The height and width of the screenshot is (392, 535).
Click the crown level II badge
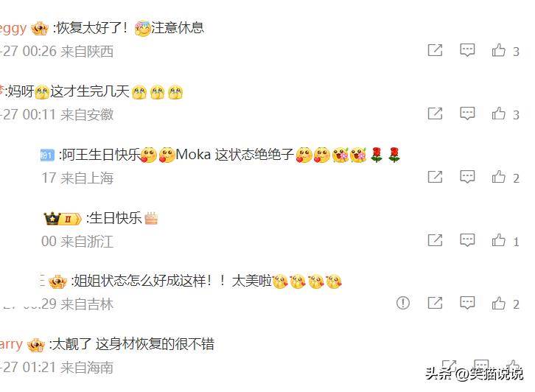tap(63, 218)
